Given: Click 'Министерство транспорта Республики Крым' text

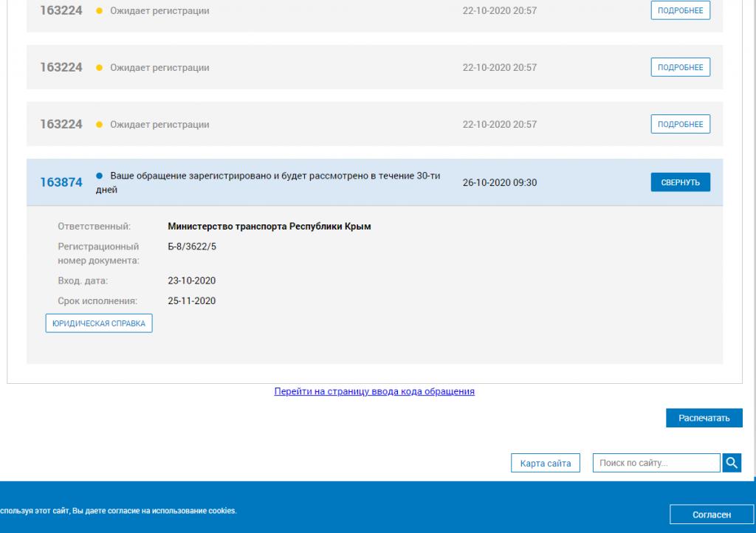Looking at the screenshot, I should pyautogui.click(x=269, y=227).
